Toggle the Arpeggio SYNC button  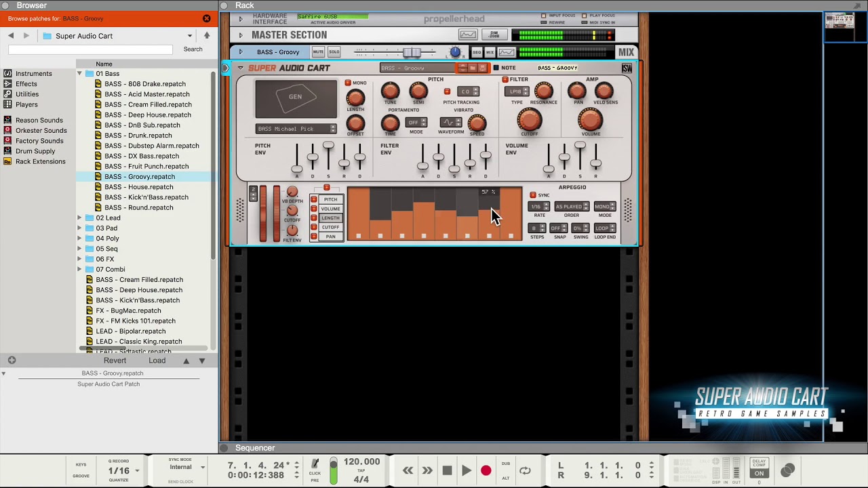(533, 195)
